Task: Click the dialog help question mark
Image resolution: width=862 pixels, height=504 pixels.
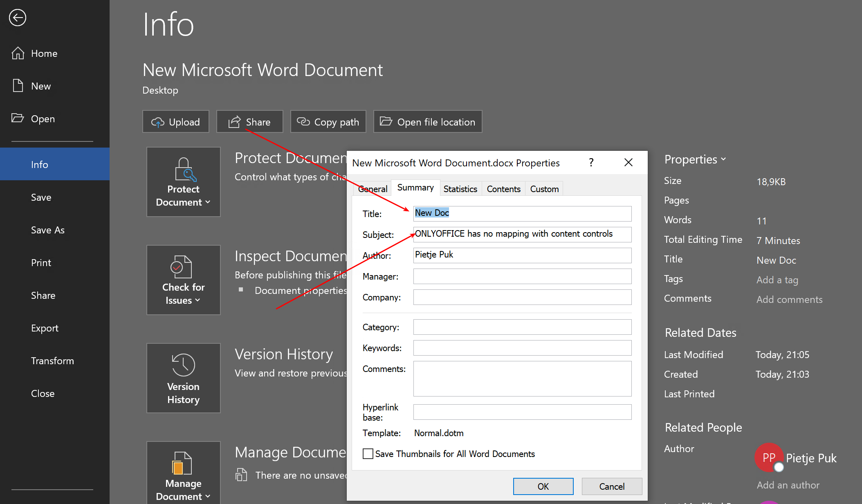Action: click(x=591, y=163)
